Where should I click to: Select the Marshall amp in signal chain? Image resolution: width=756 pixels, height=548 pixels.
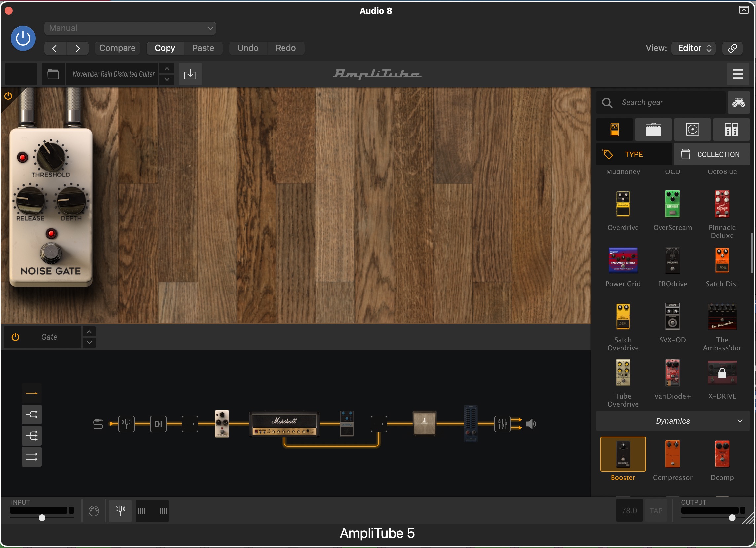point(284,424)
